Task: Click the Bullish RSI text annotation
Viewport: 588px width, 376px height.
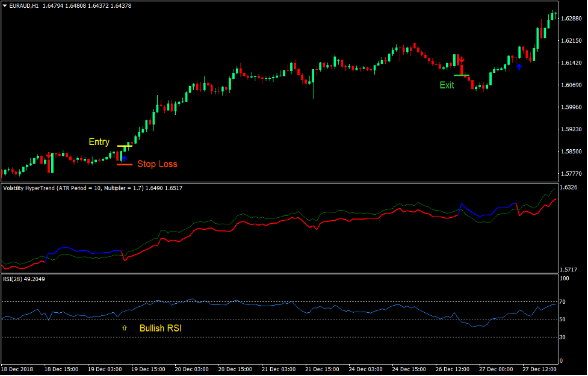Action: click(161, 328)
